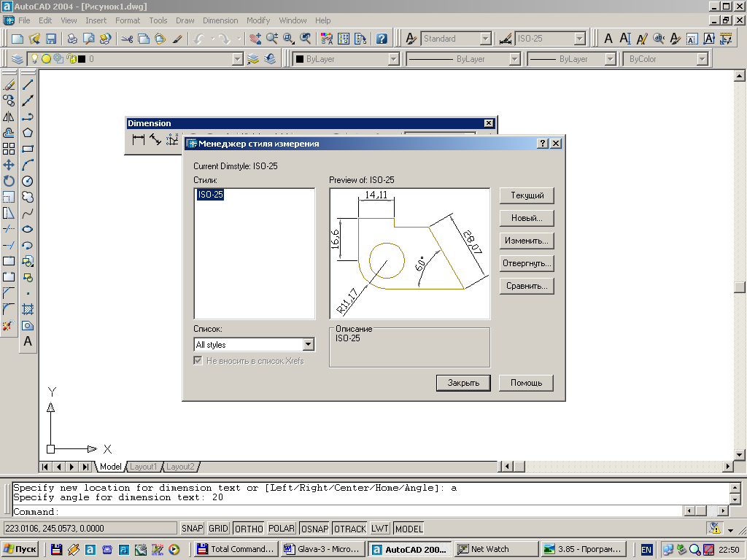
Task: Select the Rotate tool
Action: click(9, 181)
